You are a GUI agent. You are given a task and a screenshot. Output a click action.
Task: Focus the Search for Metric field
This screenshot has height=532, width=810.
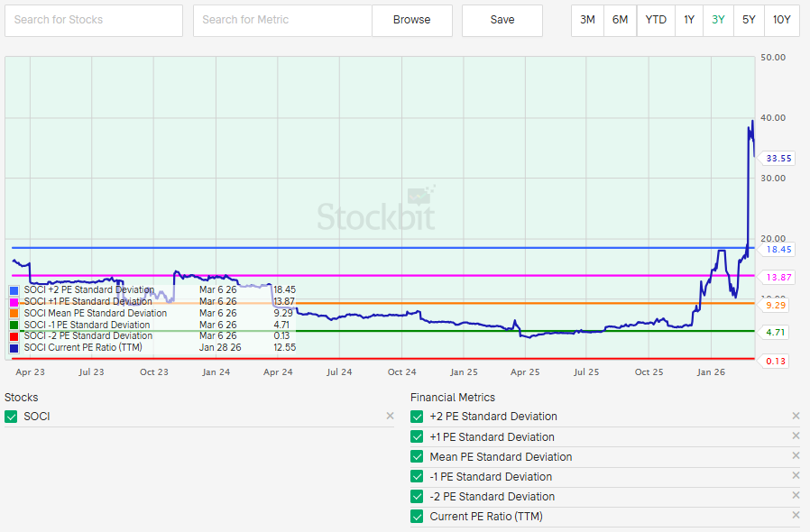point(282,20)
